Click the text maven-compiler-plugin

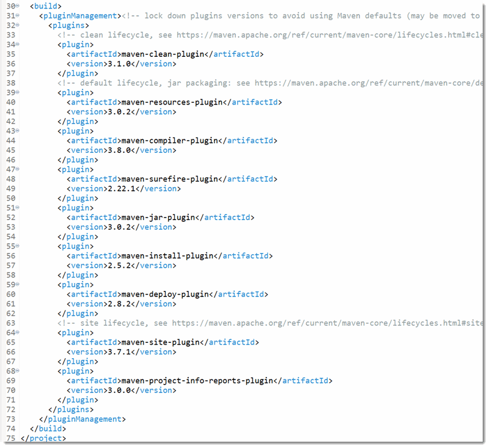[x=169, y=141]
